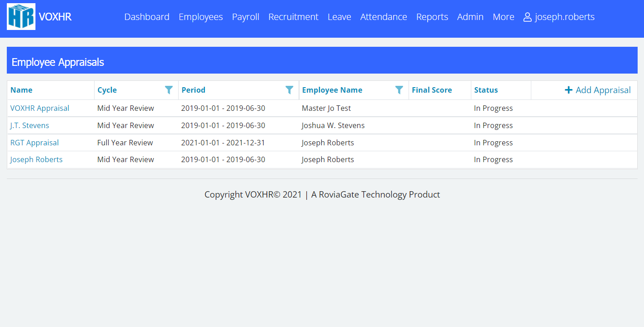Open the Leave menu

[339, 17]
